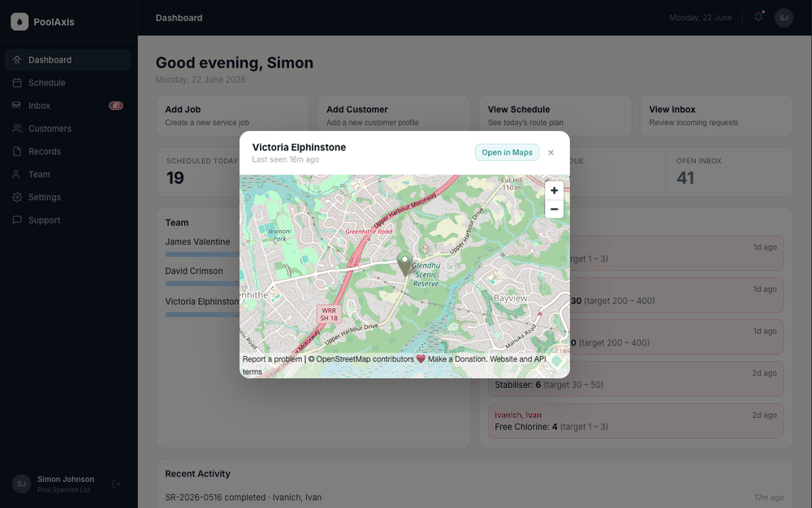Click the View Schedule card
The image size is (812, 508).
click(555, 115)
